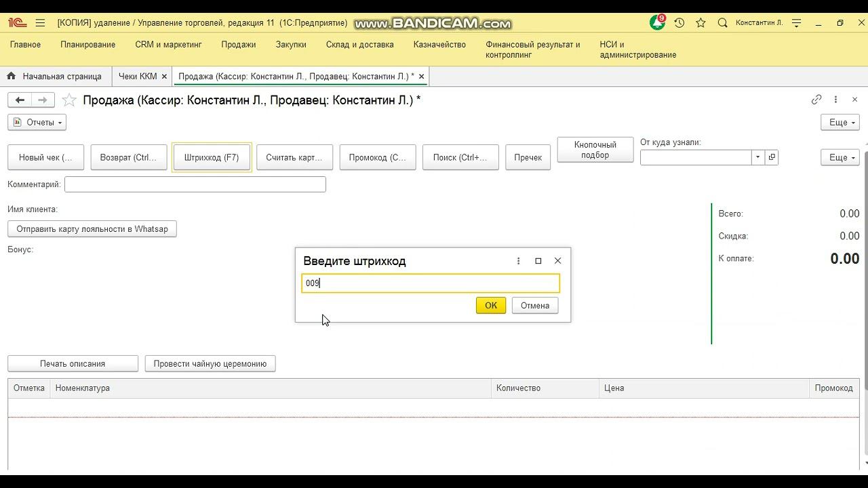The image size is (868, 488).
Task: Open Финансовый результат и контроллинг section
Action: click(x=533, y=49)
